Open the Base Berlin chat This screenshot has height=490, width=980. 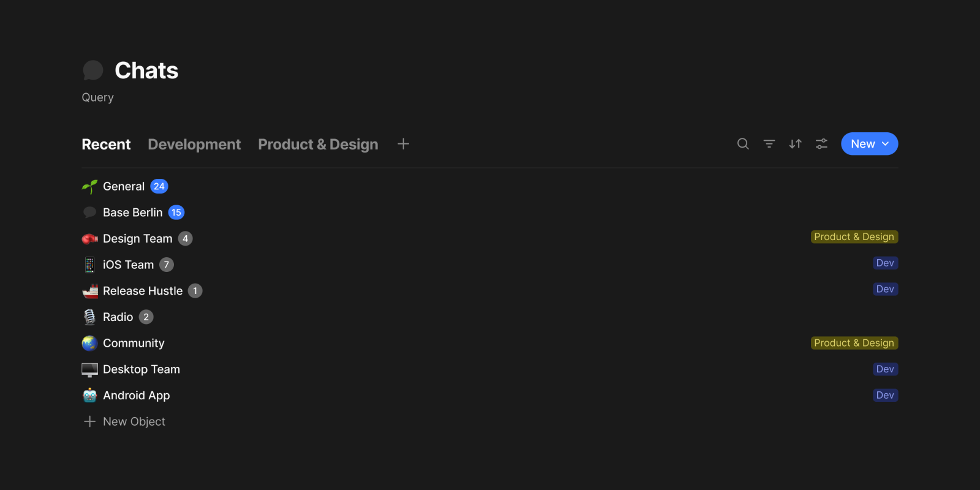tap(132, 213)
